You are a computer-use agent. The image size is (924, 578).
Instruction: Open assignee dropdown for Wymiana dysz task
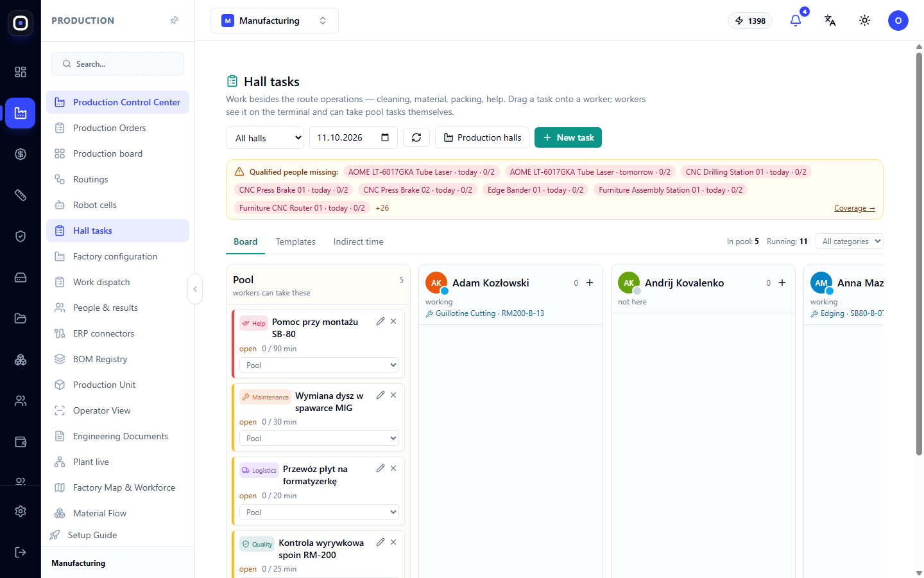coord(319,439)
